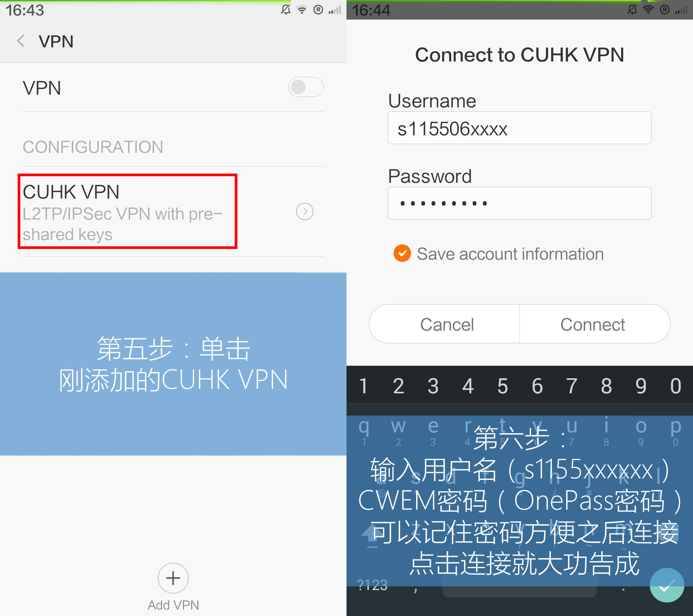Viewport: 693px width, 616px height.
Task: Click the Username input field
Action: coord(519,128)
